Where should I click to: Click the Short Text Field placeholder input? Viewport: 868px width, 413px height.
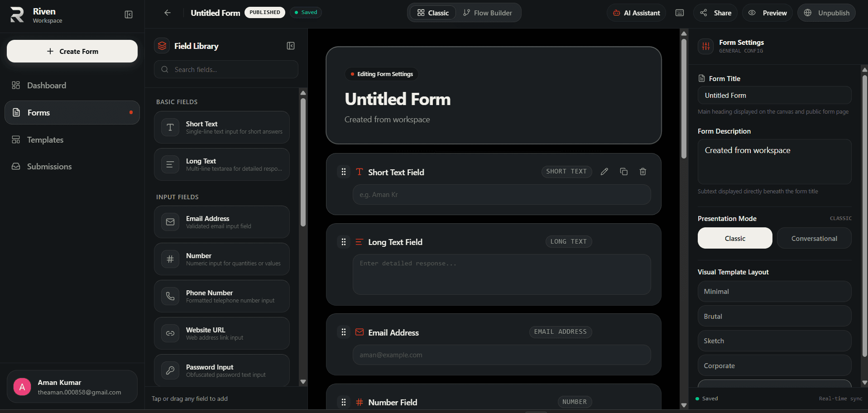pos(502,194)
